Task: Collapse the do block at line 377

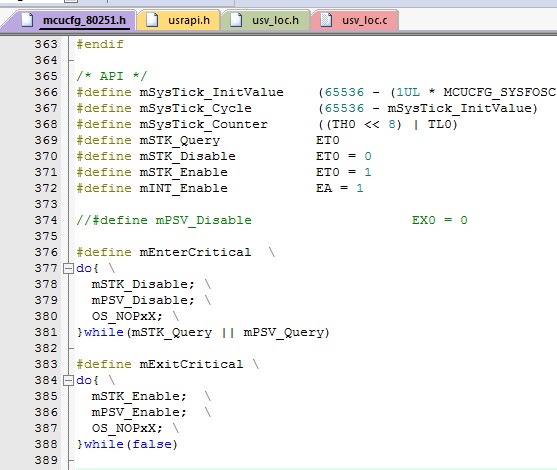Action: (68, 269)
